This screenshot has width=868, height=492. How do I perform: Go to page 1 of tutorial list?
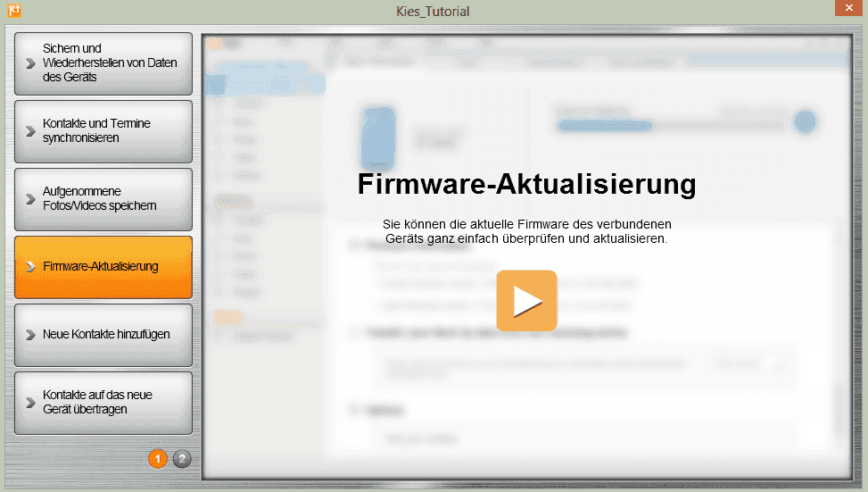point(158,459)
